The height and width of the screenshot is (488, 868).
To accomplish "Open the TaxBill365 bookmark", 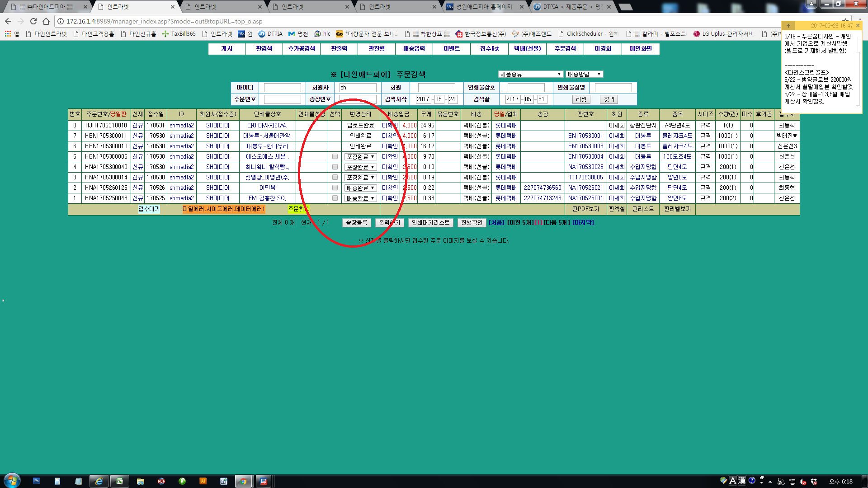I will click(179, 34).
